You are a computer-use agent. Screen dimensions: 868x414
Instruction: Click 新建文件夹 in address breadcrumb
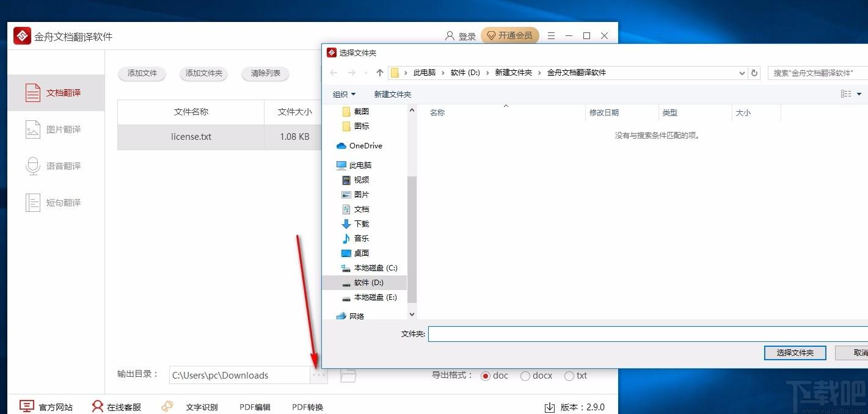point(513,73)
